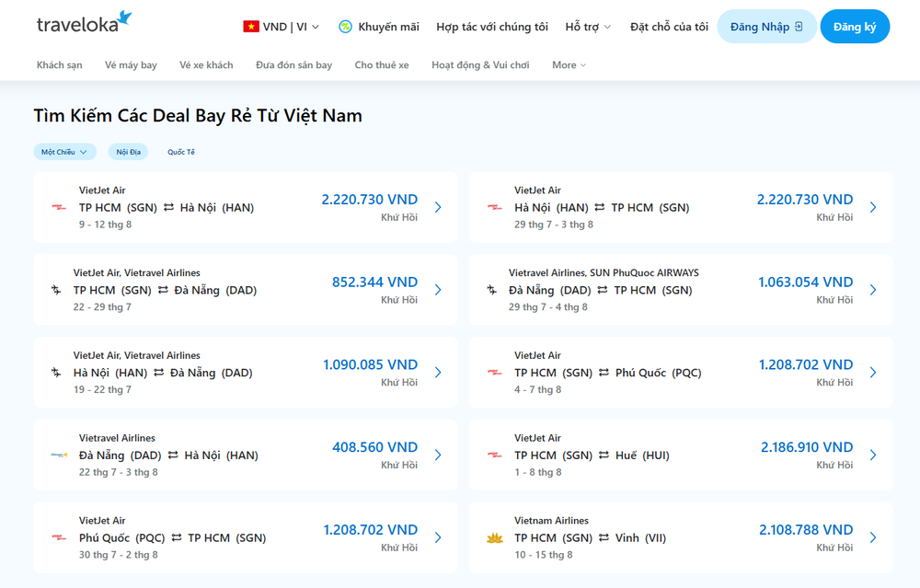
Task: Click VietJet logo on TP HCM–Hà Nội card
Action: point(59,207)
